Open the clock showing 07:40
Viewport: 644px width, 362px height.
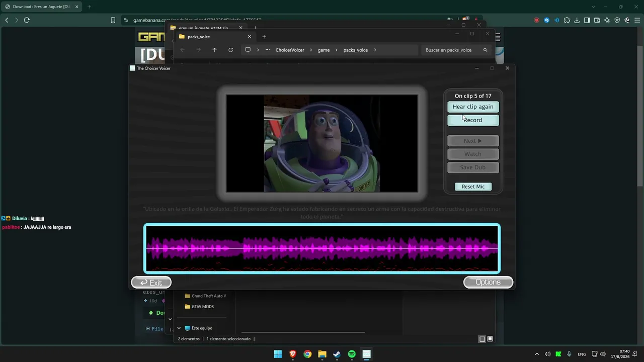pyautogui.click(x=620, y=354)
